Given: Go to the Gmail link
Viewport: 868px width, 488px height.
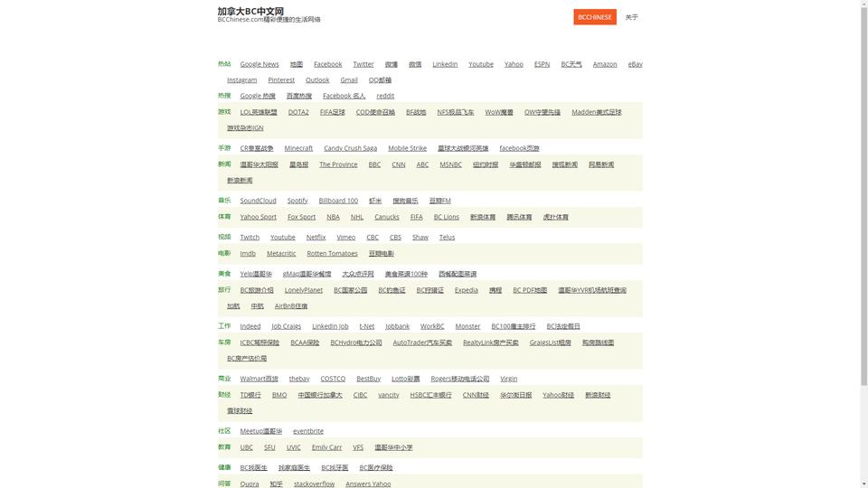Looking at the screenshot, I should (349, 80).
